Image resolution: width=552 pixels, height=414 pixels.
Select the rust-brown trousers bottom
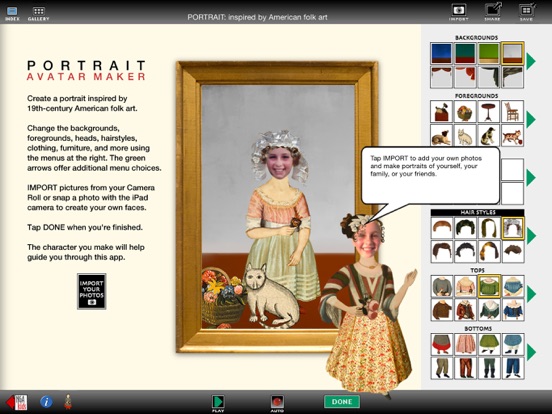click(465, 368)
